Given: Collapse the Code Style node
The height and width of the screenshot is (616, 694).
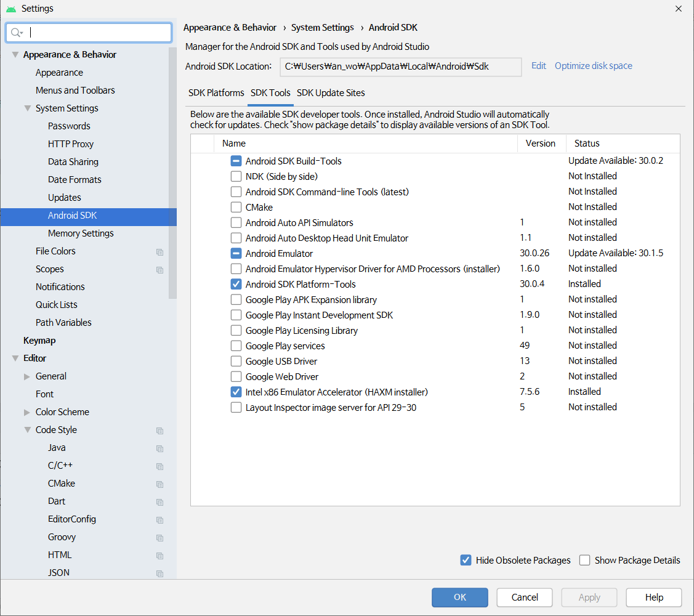Looking at the screenshot, I should point(28,429).
